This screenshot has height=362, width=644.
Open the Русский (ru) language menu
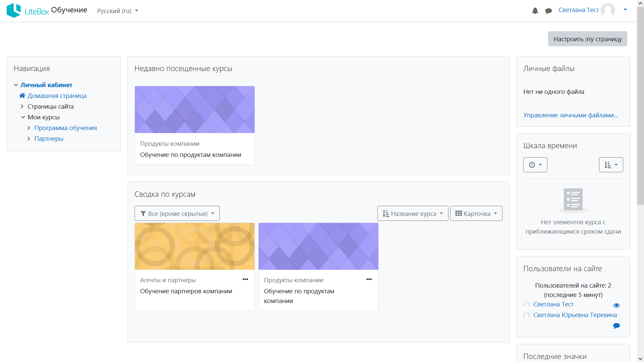[x=118, y=11]
